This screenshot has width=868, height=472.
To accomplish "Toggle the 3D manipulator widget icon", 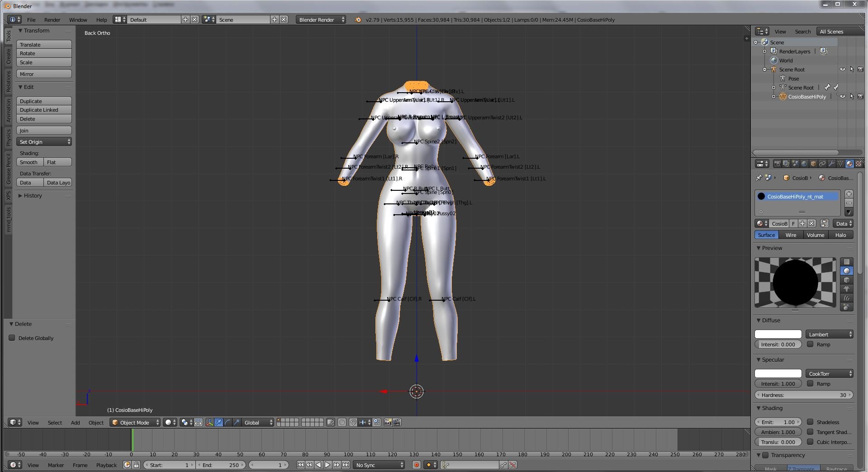I will tap(209, 422).
